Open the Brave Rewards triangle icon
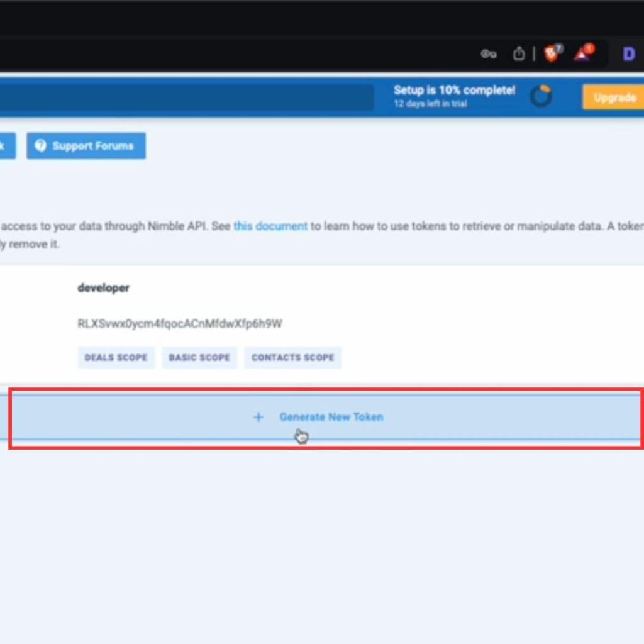644x644 pixels. pos(582,54)
